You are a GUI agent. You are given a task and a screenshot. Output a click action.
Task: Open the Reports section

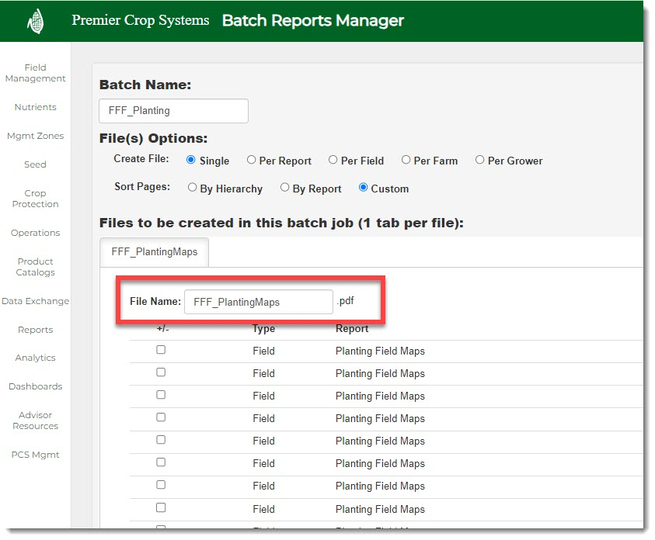coord(35,330)
